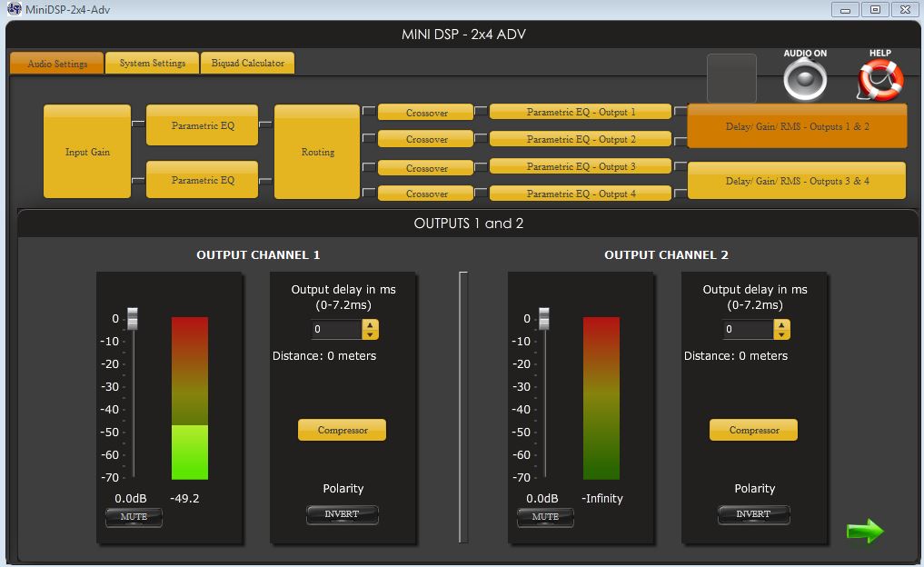Minimize the MiniDSP window
The height and width of the screenshot is (567, 924).
pyautogui.click(x=845, y=9)
